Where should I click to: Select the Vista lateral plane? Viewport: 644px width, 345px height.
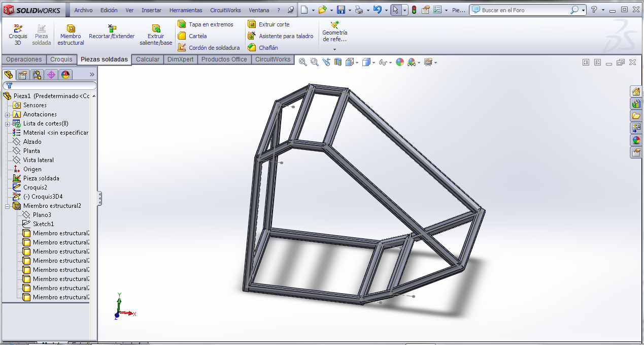[38, 160]
